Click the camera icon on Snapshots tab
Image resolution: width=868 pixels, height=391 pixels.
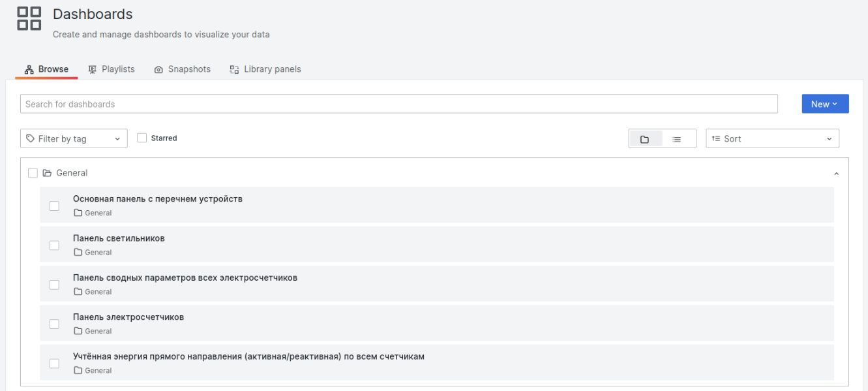pos(158,70)
